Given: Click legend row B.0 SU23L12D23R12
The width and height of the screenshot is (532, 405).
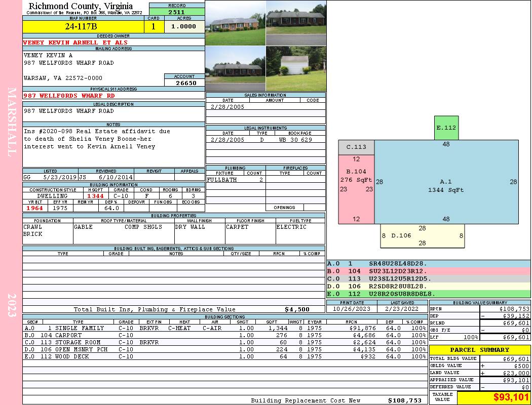Looking at the screenshot, I should coord(429,271).
